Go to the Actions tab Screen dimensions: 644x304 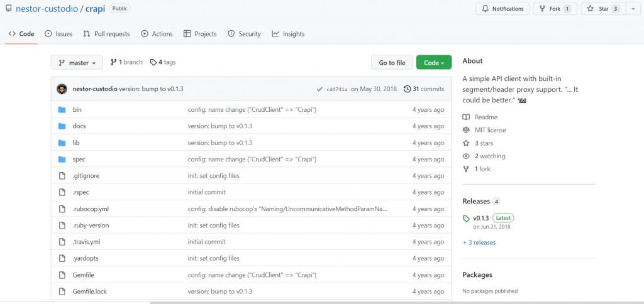pyautogui.click(x=157, y=34)
